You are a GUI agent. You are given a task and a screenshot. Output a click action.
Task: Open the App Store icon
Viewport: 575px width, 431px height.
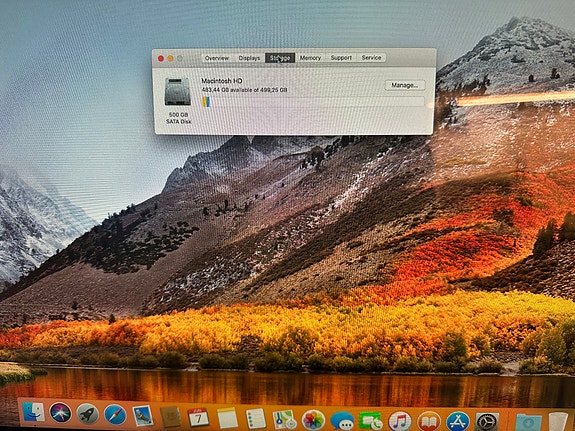pyautogui.click(x=458, y=422)
